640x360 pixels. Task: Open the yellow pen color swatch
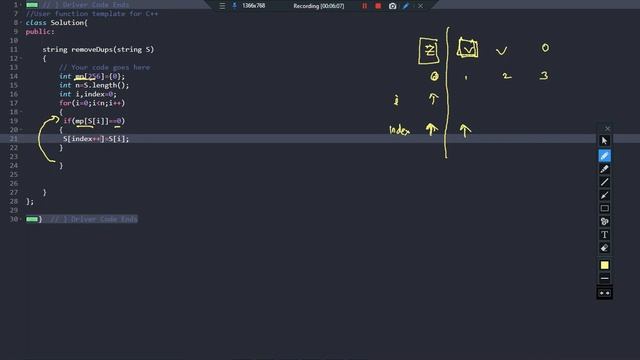pyautogui.click(x=604, y=265)
